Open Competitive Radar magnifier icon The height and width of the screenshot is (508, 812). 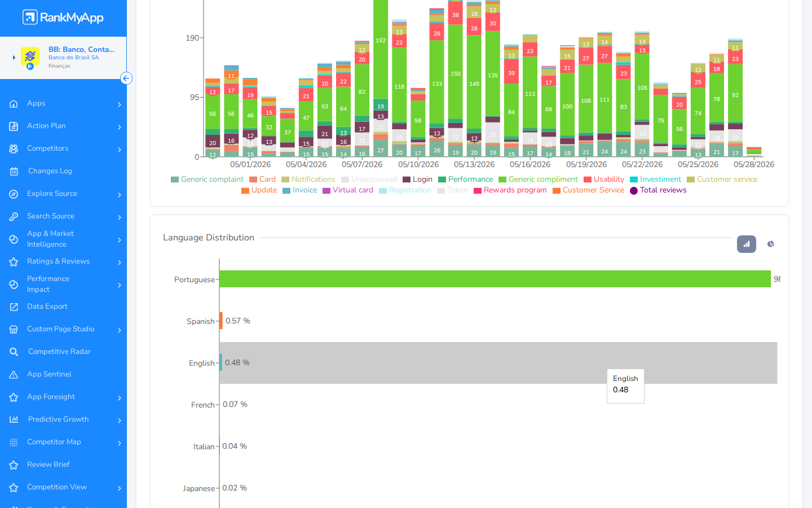(x=14, y=352)
